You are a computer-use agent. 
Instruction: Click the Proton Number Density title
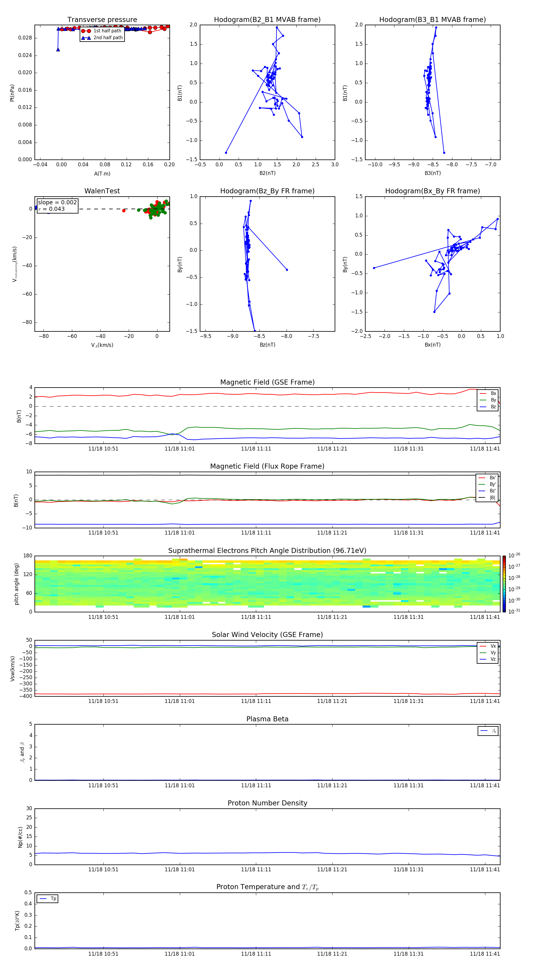[x=267, y=803]
